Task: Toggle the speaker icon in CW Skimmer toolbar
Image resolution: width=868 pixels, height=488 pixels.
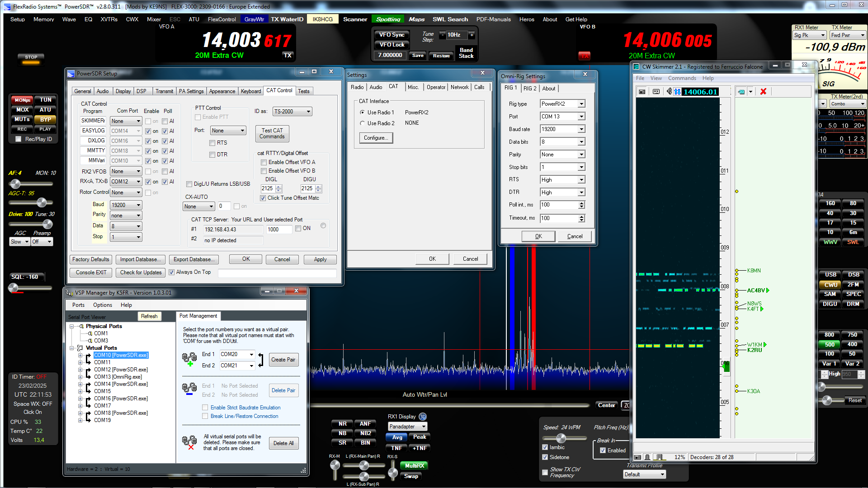Action: [669, 92]
